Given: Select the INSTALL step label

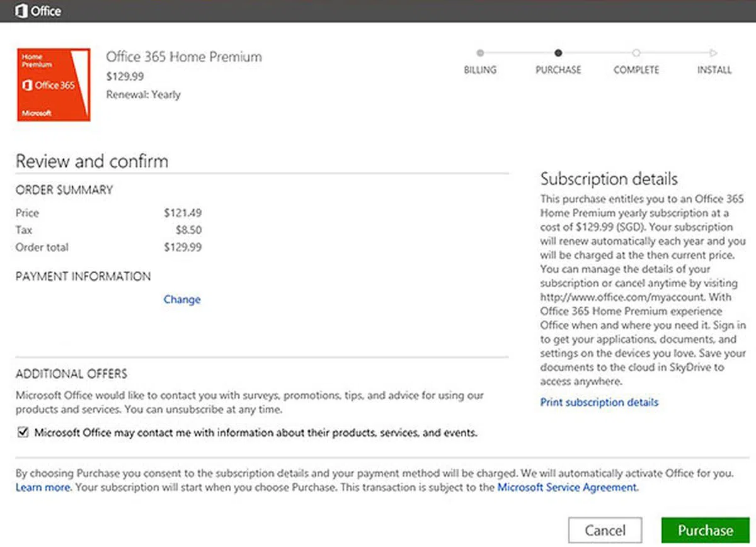Looking at the screenshot, I should coord(714,70).
